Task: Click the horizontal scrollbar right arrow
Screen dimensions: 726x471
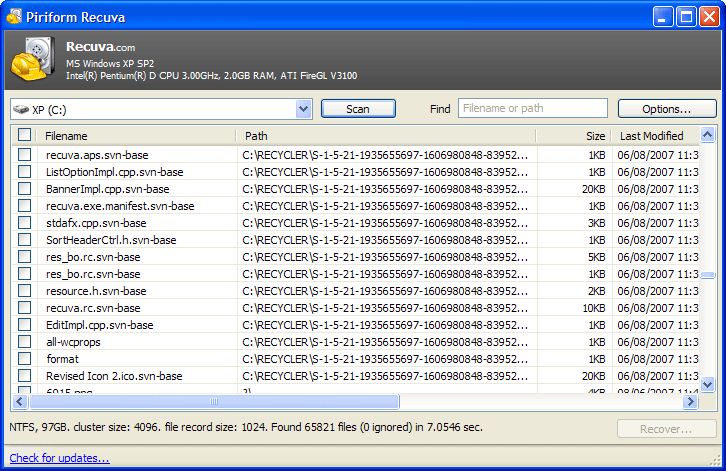Action: tap(690, 402)
